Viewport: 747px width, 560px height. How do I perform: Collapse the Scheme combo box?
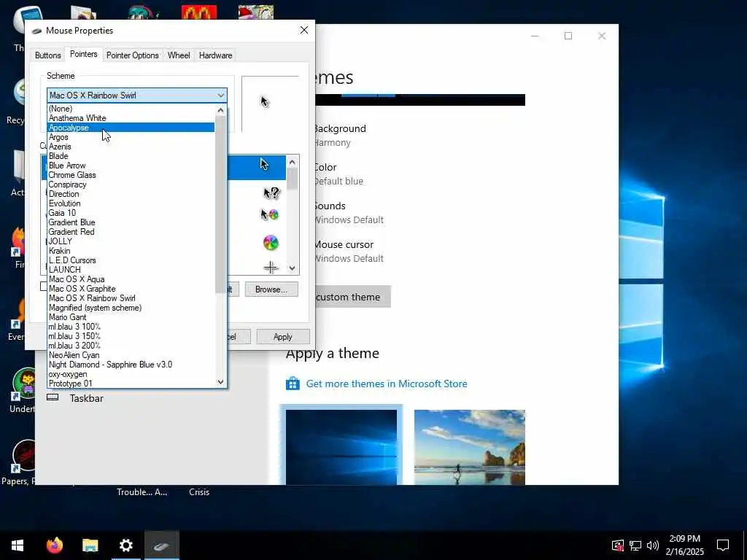[x=220, y=96]
